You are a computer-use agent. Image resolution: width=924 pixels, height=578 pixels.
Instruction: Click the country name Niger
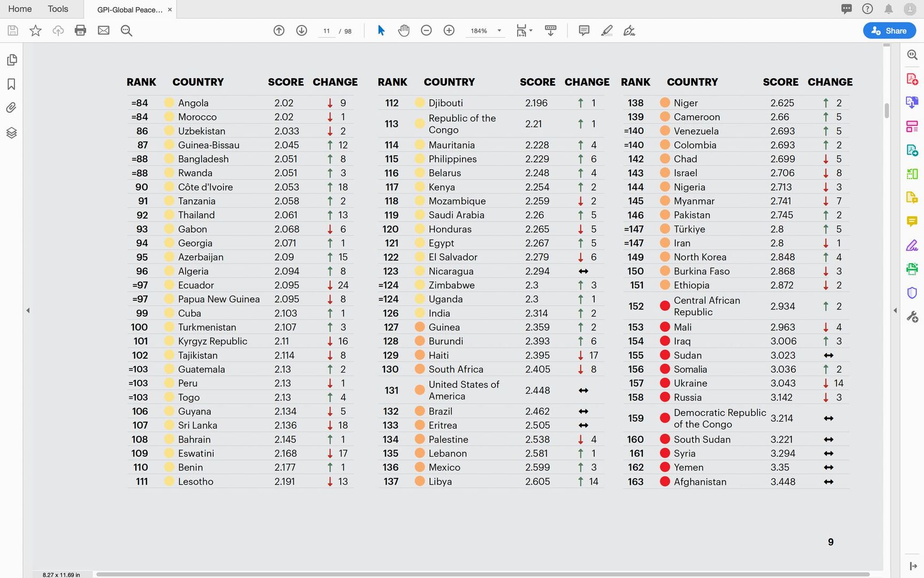[x=686, y=103]
